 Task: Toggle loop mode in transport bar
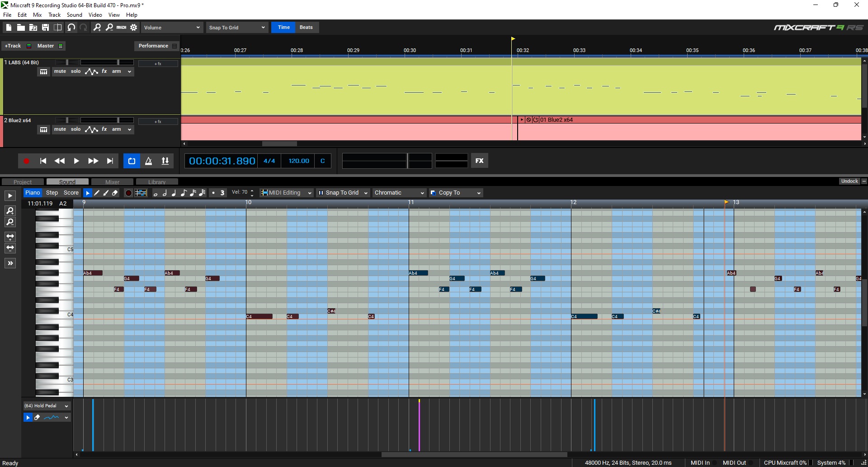(x=132, y=161)
